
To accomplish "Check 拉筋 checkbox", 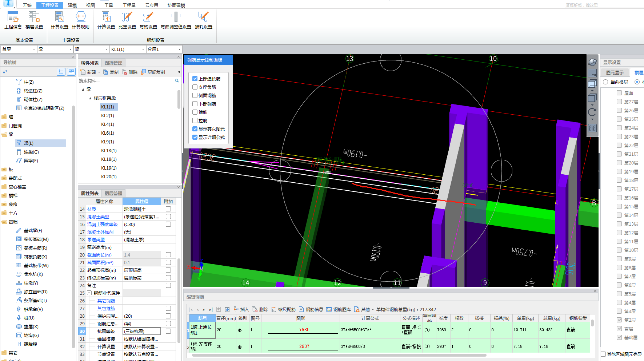I will click(x=195, y=120).
